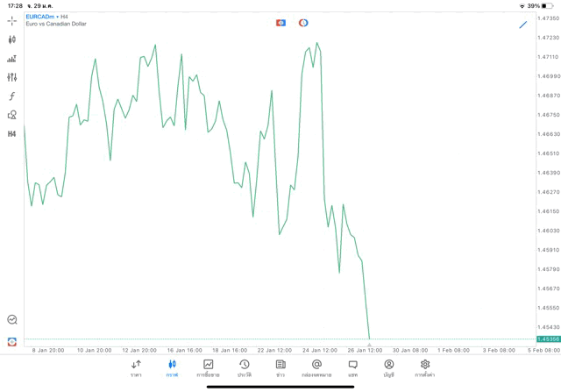Open chart settings sliders icon
The width and height of the screenshot is (561, 392).
[x=11, y=78]
